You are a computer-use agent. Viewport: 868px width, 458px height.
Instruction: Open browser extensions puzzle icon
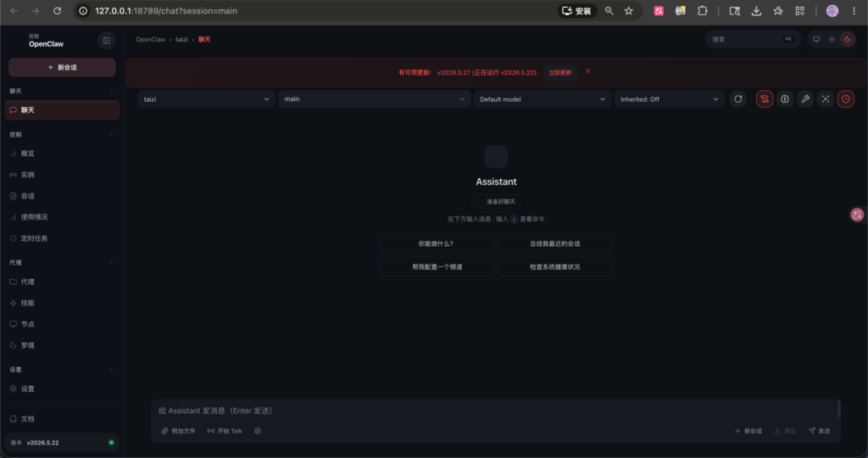[x=703, y=10]
